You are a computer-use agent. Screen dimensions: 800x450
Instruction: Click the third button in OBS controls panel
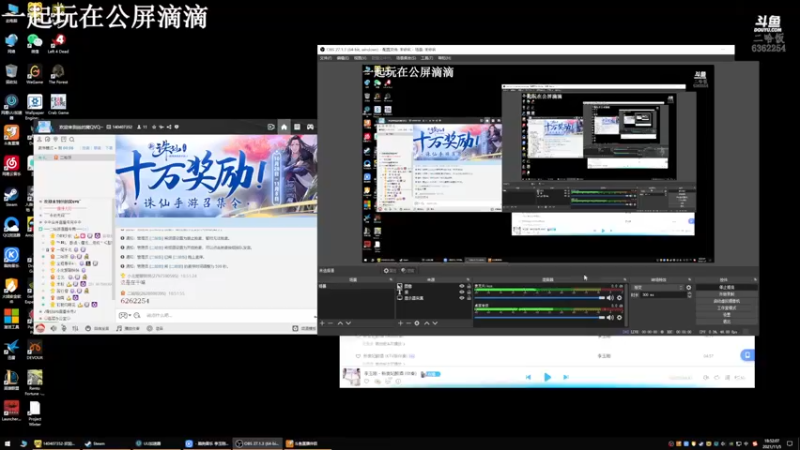[x=727, y=301]
